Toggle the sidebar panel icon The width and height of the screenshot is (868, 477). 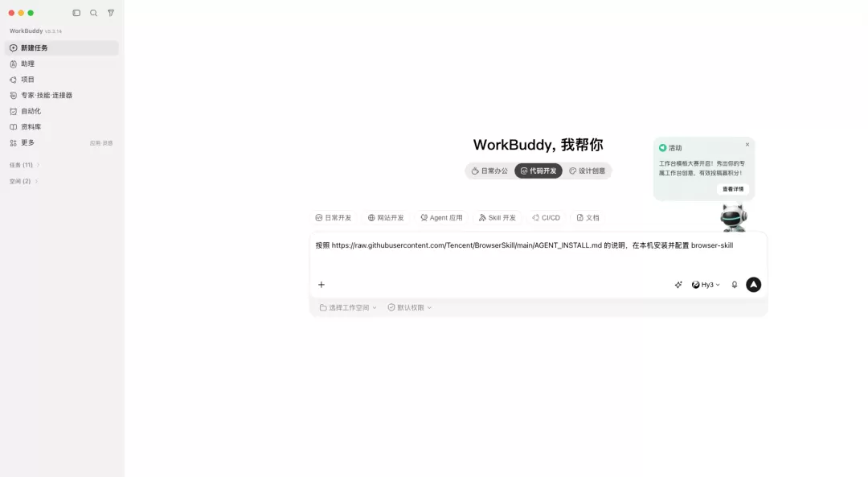click(76, 13)
